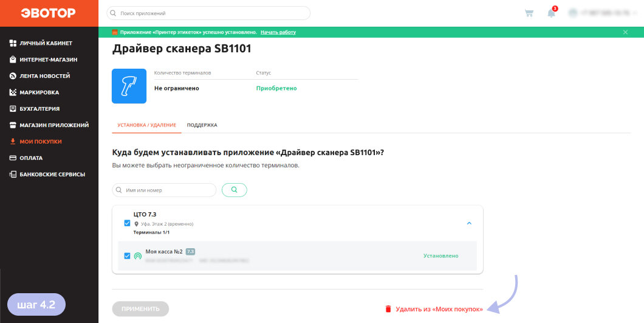Click the Приобретено status

click(x=276, y=88)
